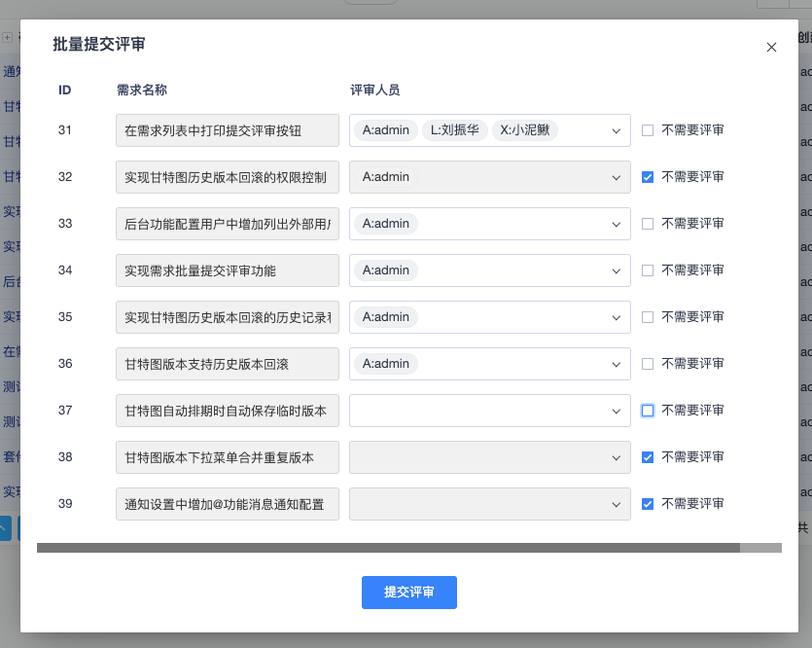Select the L:刘振华 reviewer tag in row 31

pos(455,130)
